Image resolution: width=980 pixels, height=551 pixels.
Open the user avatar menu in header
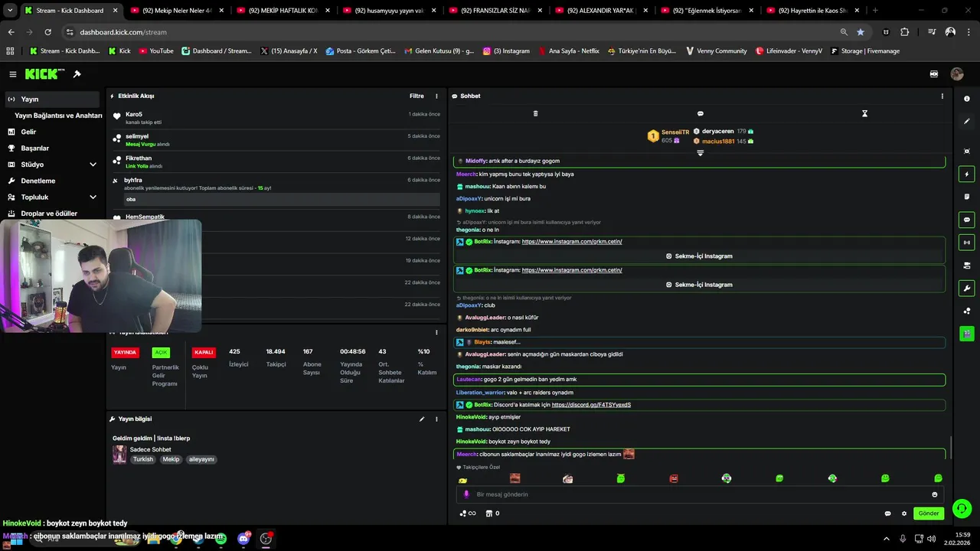(957, 74)
